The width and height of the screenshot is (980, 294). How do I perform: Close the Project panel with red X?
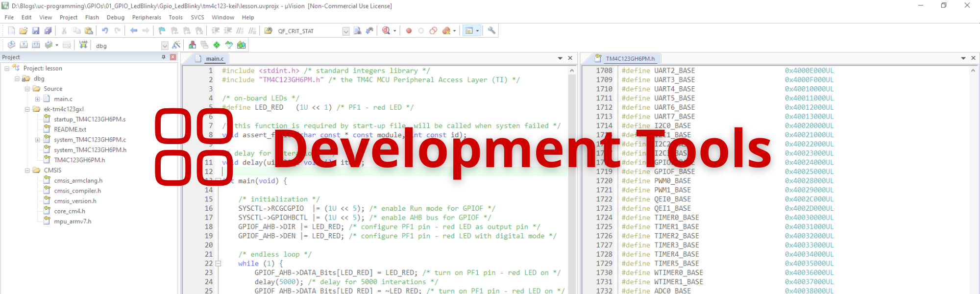coord(173,57)
